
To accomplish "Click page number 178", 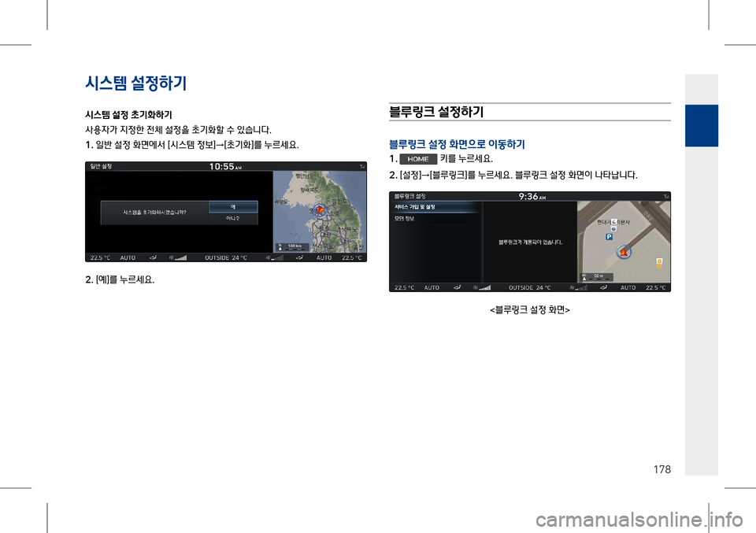I will pos(662,469).
